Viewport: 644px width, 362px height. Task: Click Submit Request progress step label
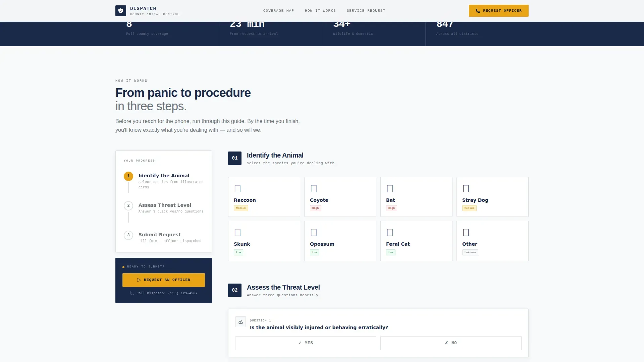[x=159, y=235]
